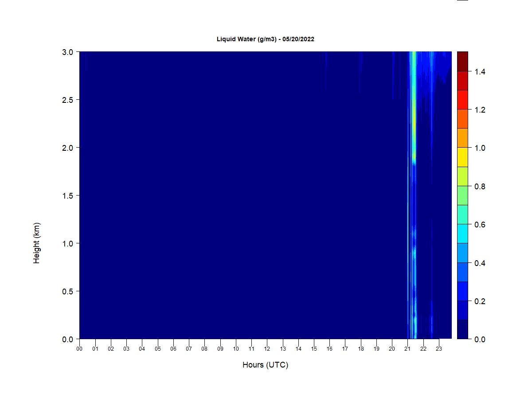Screen dimensions: 532x399
Task: Click the hour tick label "09"
Action: (220, 349)
